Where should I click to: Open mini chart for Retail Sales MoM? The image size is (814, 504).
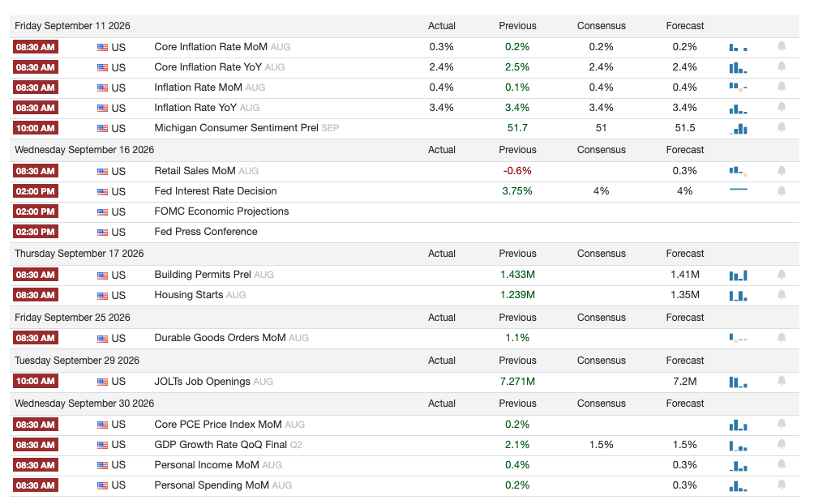pos(738,171)
